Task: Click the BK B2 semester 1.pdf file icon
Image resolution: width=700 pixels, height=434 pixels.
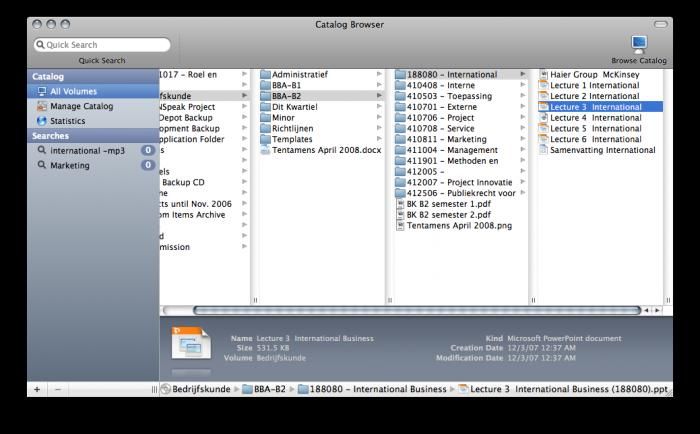Action: [400, 204]
